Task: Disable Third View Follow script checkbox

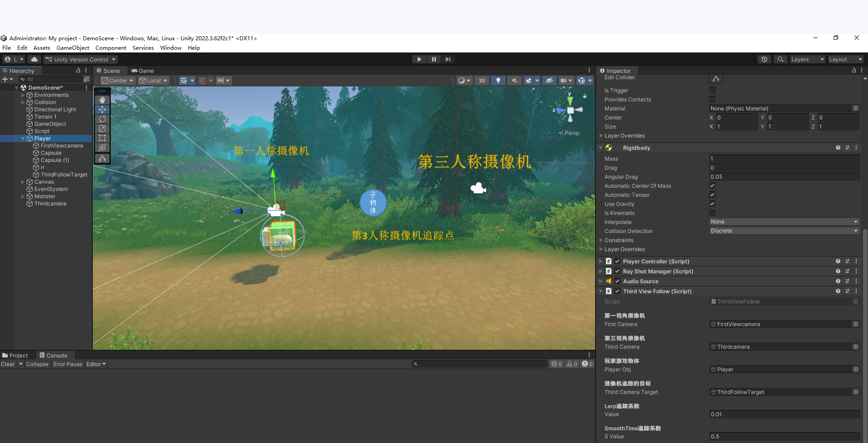Action: click(617, 291)
